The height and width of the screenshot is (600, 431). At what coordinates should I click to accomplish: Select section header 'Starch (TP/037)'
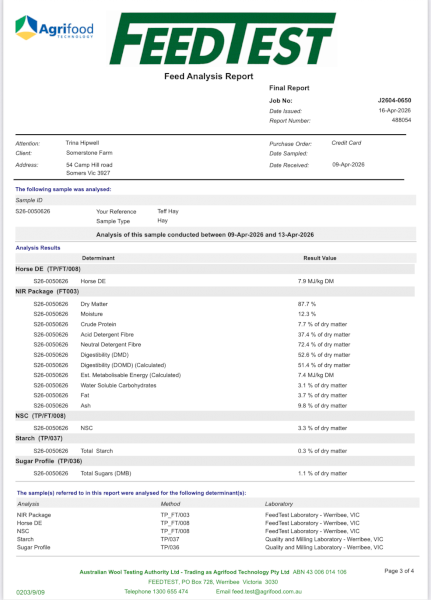pyautogui.click(x=39, y=438)
